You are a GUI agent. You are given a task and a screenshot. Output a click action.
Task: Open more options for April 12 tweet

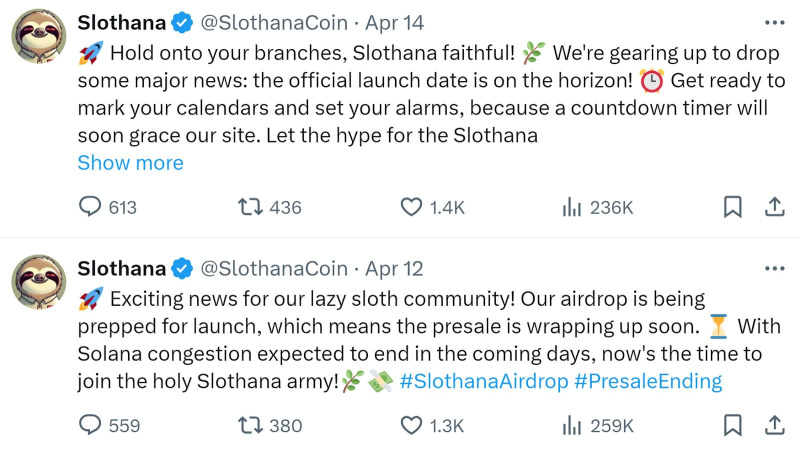coord(774,268)
